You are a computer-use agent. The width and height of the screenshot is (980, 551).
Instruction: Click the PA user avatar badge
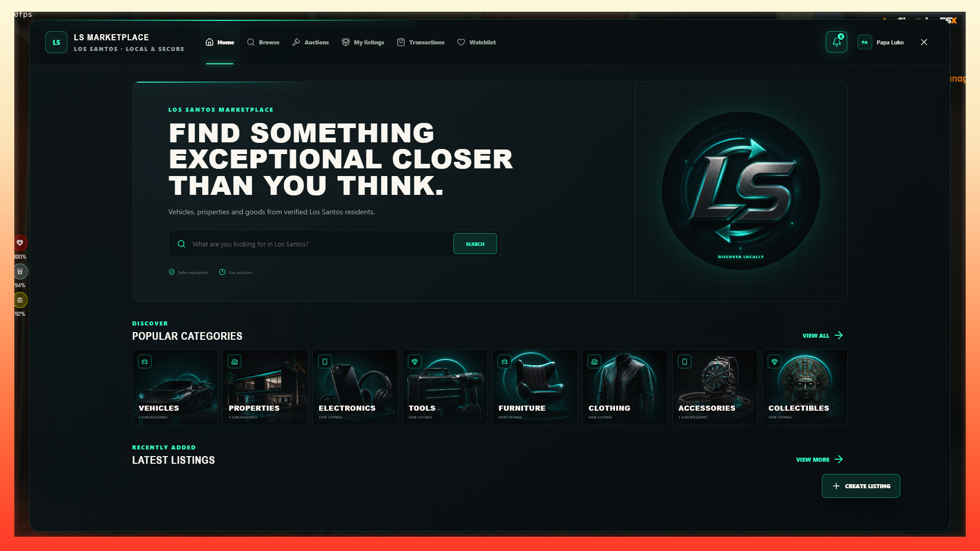coord(865,42)
